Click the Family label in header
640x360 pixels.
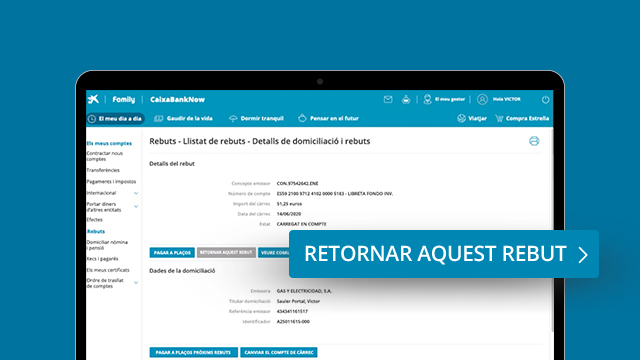tap(124, 99)
